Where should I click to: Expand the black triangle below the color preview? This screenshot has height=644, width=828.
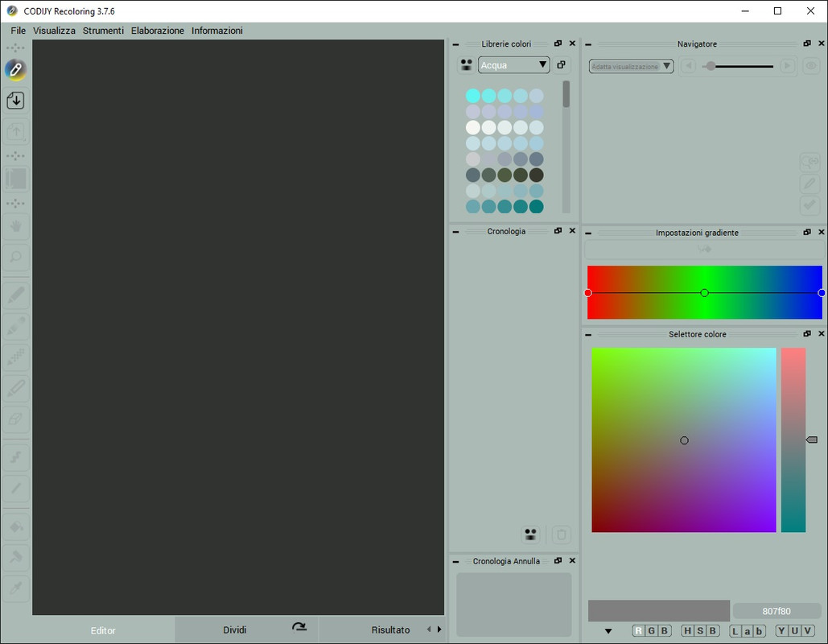click(x=608, y=631)
